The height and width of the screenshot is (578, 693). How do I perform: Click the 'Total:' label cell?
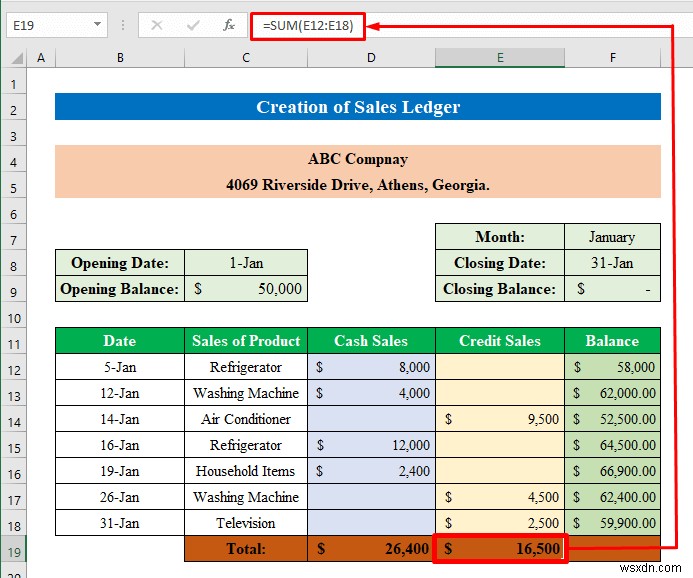click(x=246, y=549)
